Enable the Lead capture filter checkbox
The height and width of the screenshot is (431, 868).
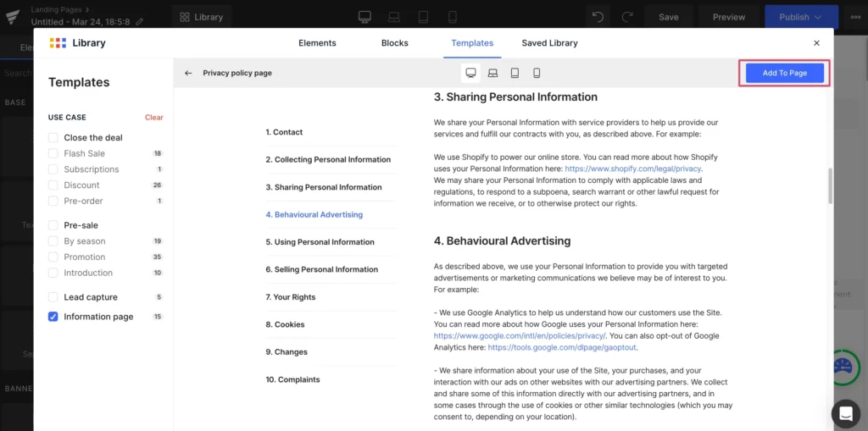53,297
